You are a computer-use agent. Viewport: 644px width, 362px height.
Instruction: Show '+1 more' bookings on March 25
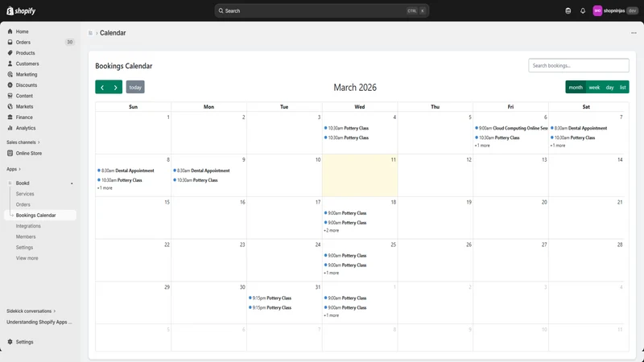332,273
